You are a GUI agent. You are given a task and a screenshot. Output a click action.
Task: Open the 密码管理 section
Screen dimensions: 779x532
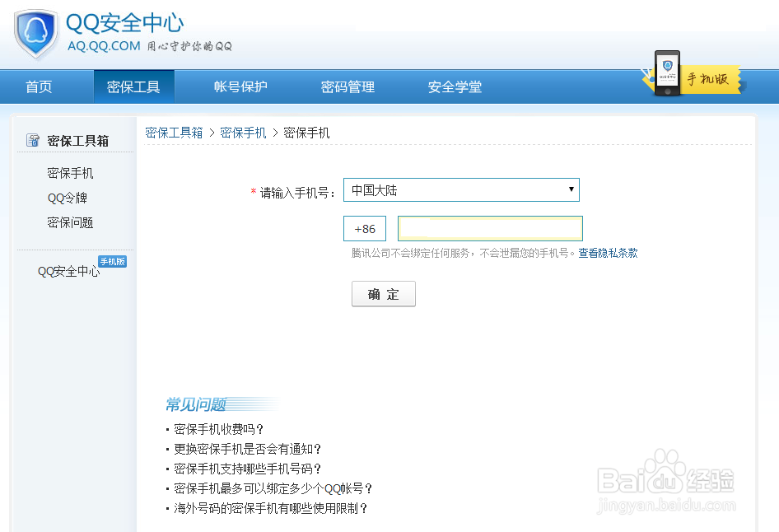(348, 86)
